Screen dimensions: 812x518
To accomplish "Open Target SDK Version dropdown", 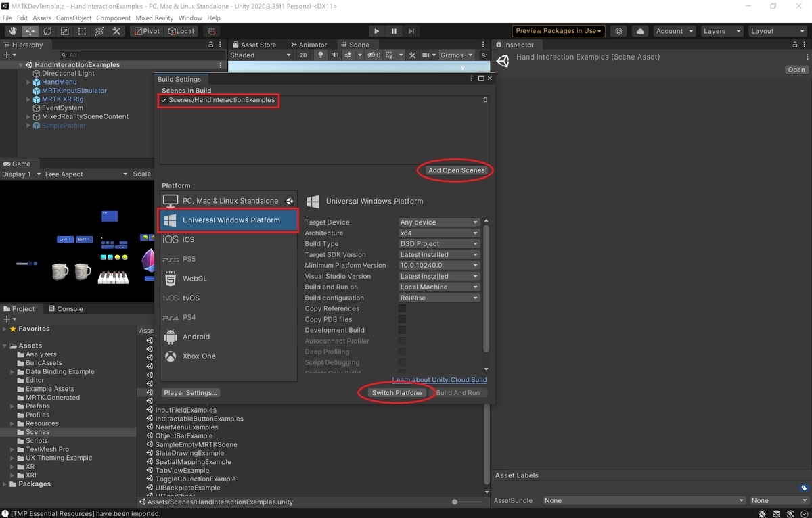I will (439, 254).
